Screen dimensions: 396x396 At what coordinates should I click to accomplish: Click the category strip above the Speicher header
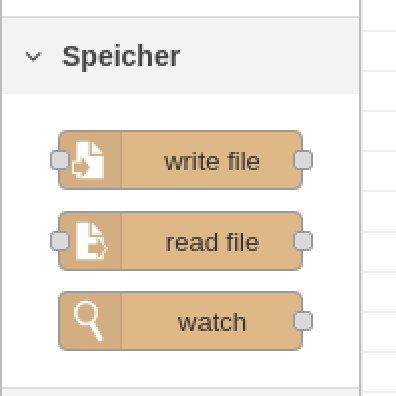click(x=180, y=8)
